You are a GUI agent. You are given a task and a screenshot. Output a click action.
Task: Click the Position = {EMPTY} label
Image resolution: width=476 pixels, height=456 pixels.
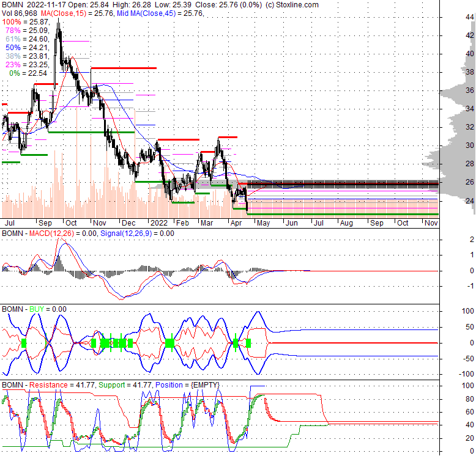(x=187, y=384)
